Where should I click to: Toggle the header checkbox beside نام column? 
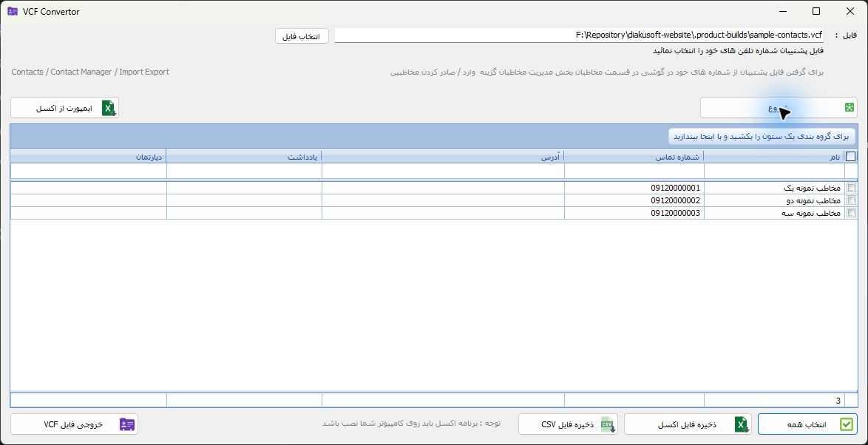852,157
